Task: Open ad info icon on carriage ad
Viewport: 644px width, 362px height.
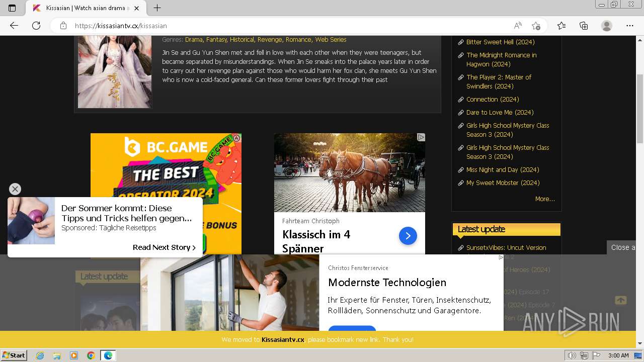Action: 421,137
